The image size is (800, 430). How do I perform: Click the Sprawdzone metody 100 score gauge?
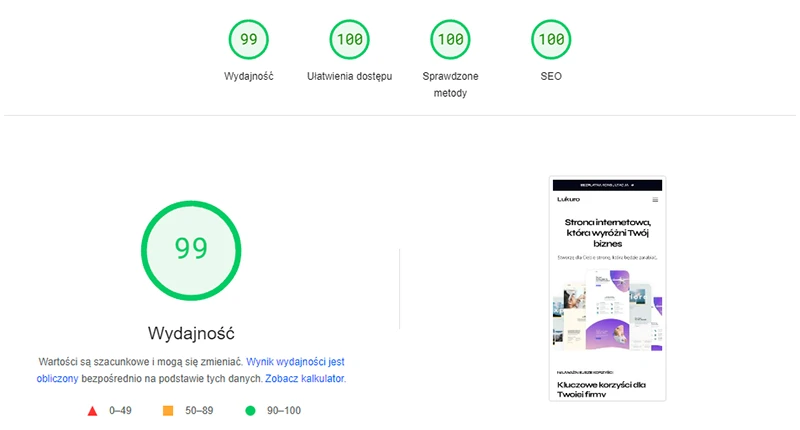450,40
